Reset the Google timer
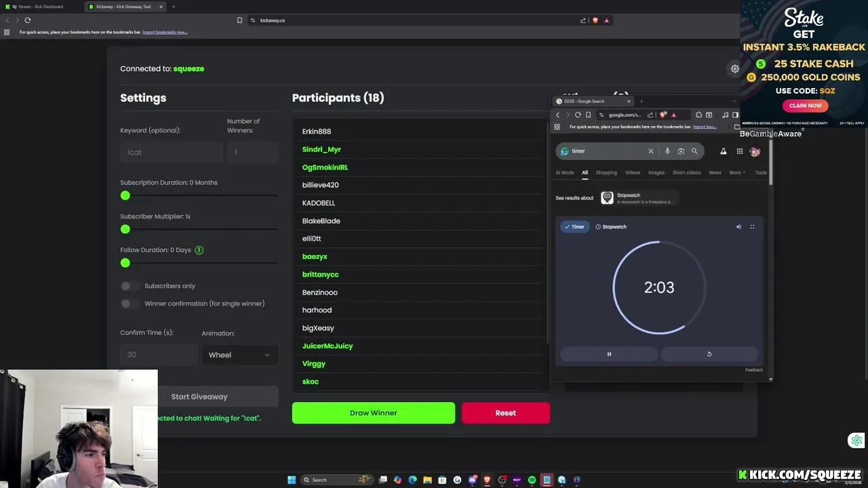 709,354
